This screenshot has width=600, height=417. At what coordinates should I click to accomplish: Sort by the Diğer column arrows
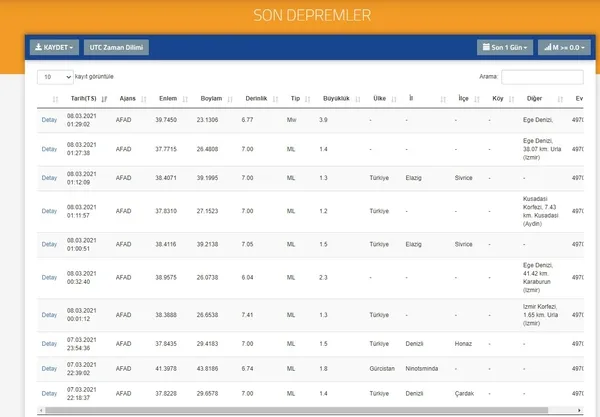pyautogui.click(x=560, y=99)
